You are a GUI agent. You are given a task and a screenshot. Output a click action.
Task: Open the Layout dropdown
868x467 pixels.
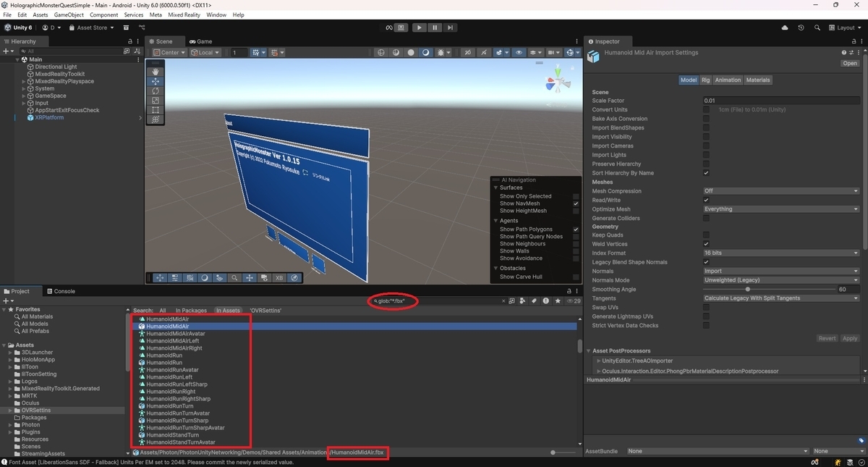[846, 28]
